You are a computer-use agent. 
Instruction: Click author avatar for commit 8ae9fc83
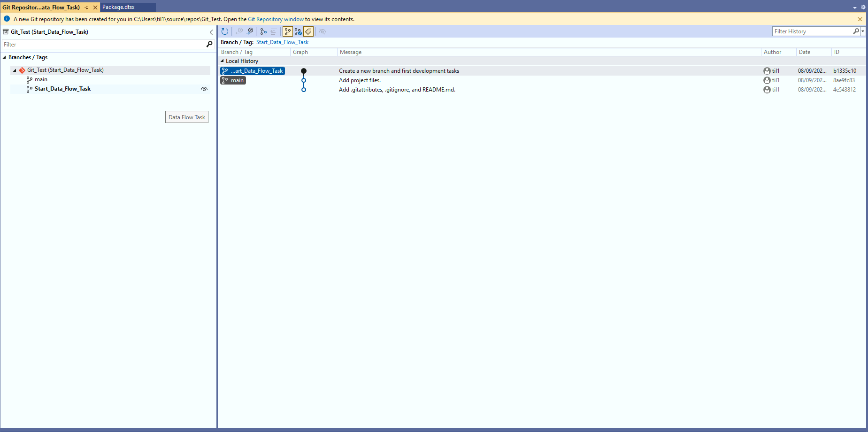tap(767, 80)
